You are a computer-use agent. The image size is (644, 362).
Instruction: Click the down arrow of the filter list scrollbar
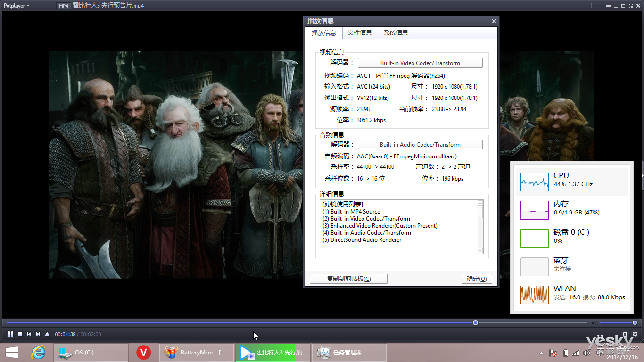pos(480,251)
